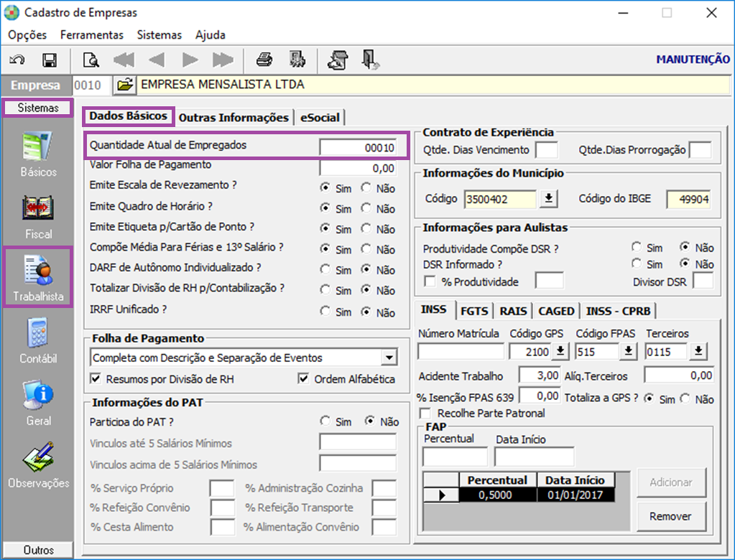Set IRRF Unificado to Sim
Viewport: 735px width, 560px height.
click(325, 311)
